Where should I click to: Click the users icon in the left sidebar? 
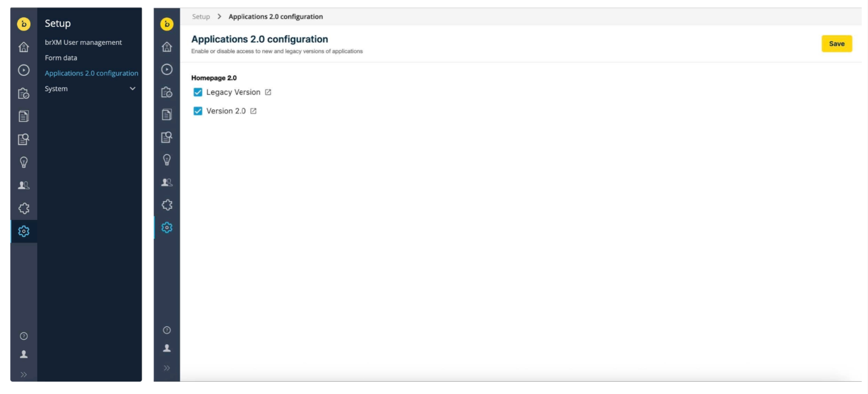pos(24,185)
